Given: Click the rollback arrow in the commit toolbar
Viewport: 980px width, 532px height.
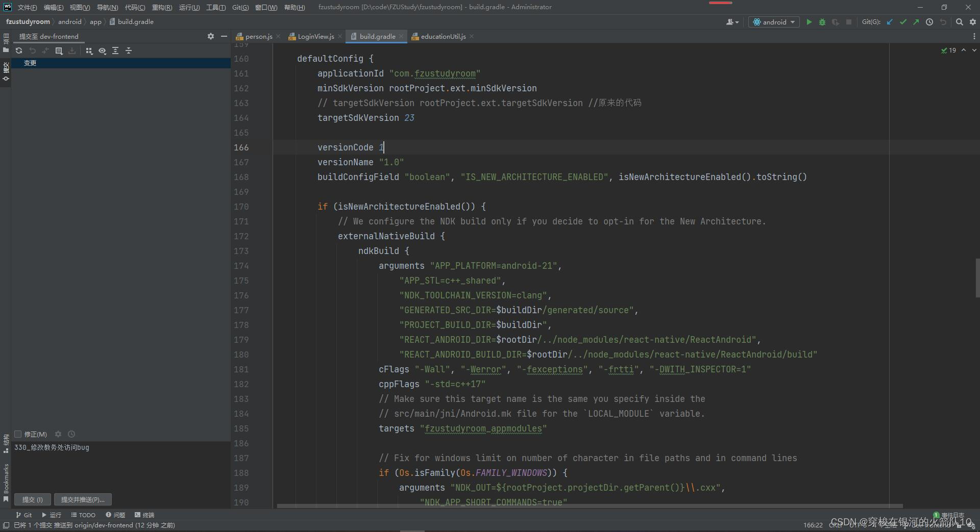Looking at the screenshot, I should point(32,50).
